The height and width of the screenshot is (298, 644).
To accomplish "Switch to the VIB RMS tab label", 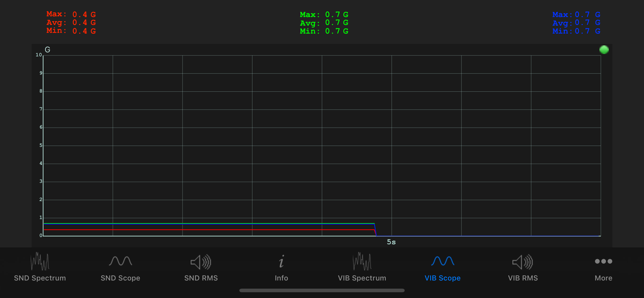I will [523, 278].
